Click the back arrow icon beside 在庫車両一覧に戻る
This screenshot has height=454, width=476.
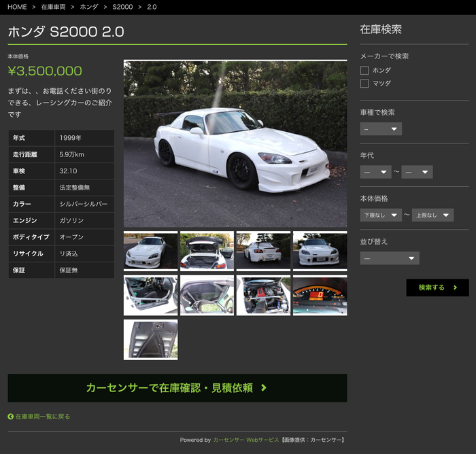tap(11, 417)
